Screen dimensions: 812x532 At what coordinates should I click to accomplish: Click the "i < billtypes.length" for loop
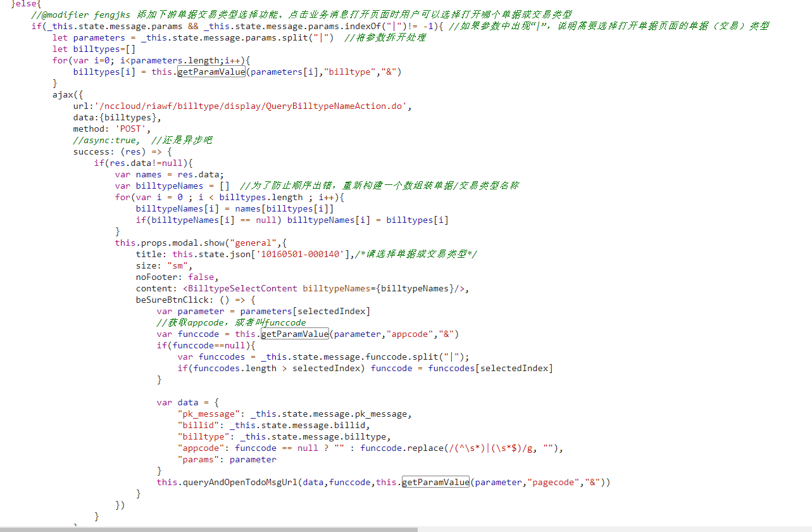(x=229, y=197)
